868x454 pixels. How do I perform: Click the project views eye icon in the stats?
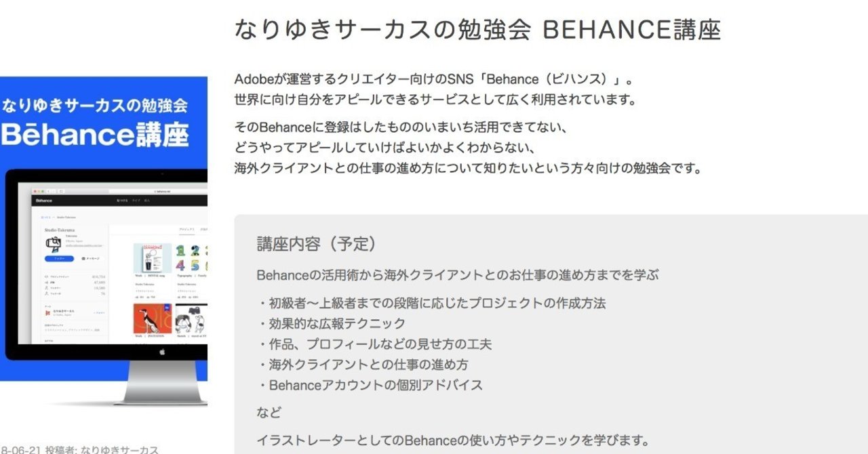coord(46,276)
